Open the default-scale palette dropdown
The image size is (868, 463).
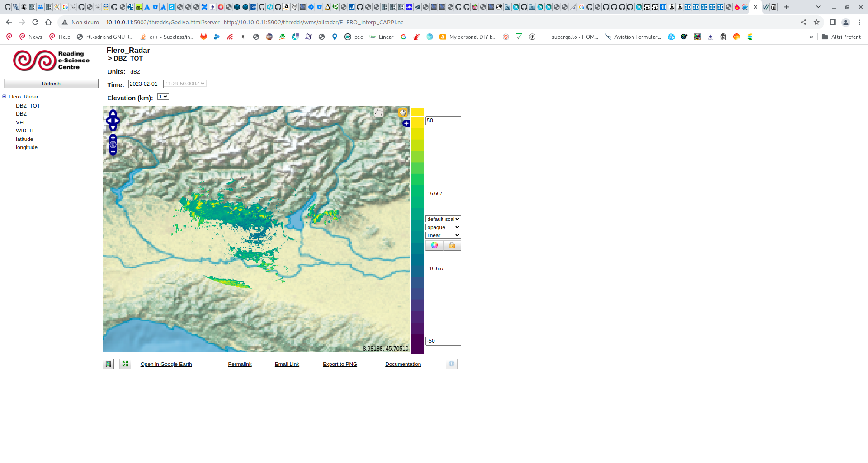tap(443, 219)
